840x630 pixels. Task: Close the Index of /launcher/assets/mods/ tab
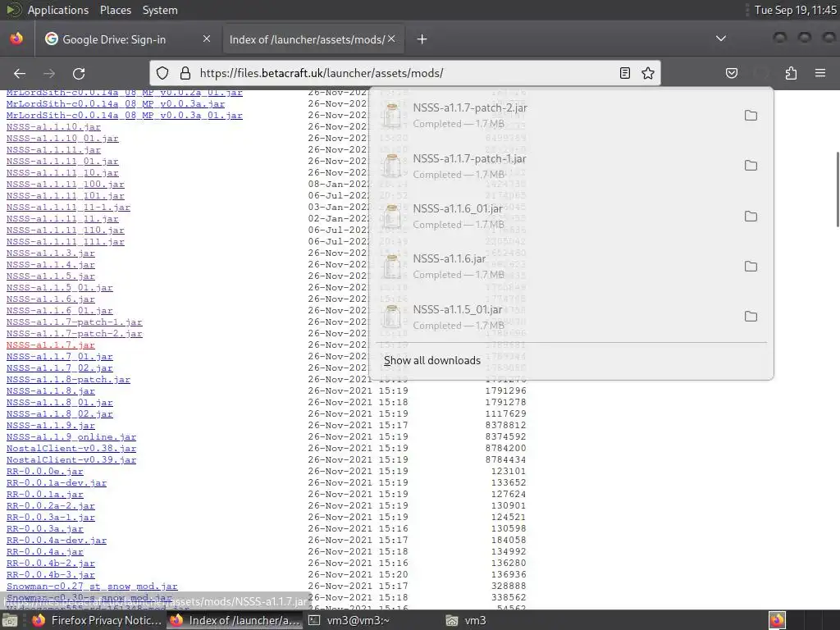(391, 39)
